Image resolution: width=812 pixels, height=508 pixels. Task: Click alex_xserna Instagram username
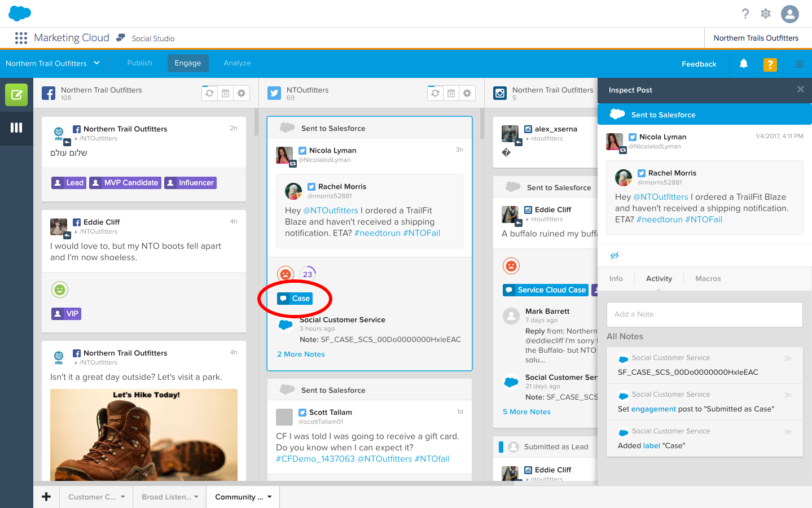556,129
